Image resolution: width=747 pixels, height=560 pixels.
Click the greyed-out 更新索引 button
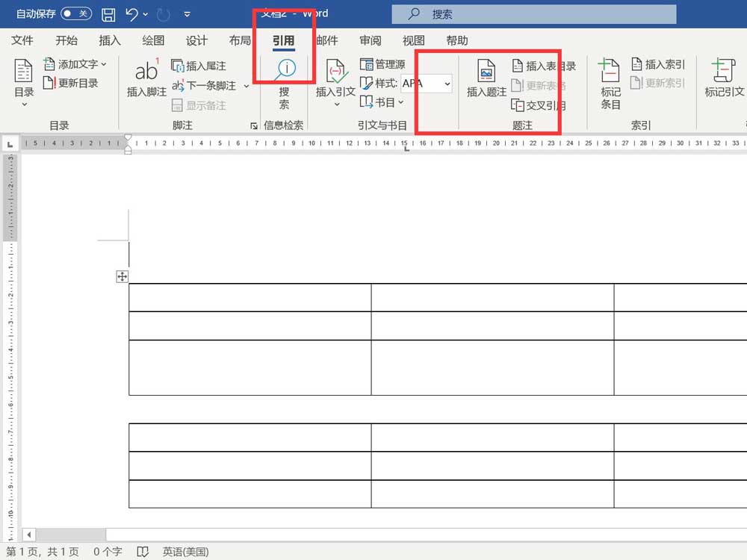658,83
